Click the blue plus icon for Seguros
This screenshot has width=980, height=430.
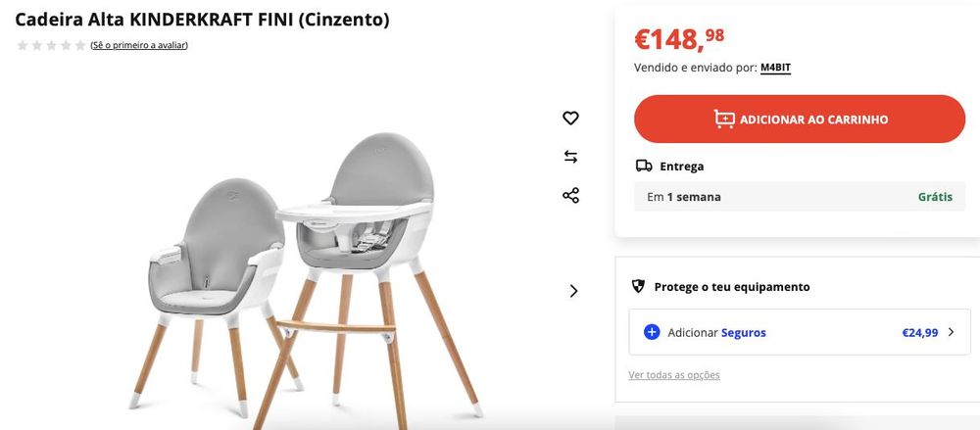point(652,332)
